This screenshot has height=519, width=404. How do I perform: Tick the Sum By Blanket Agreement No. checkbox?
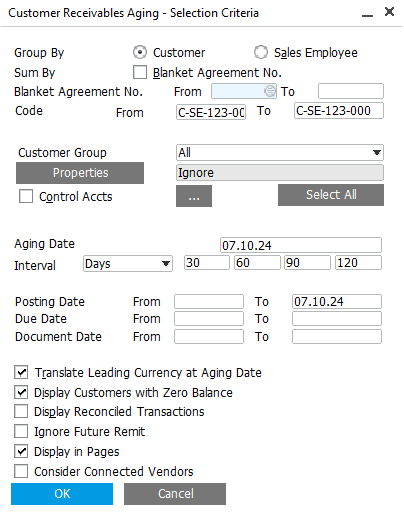coord(140,72)
